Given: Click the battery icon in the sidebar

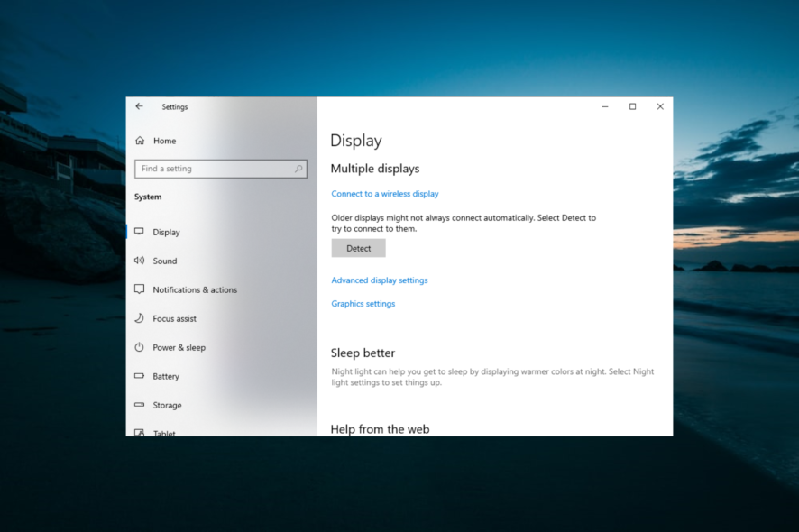Looking at the screenshot, I should [139, 376].
